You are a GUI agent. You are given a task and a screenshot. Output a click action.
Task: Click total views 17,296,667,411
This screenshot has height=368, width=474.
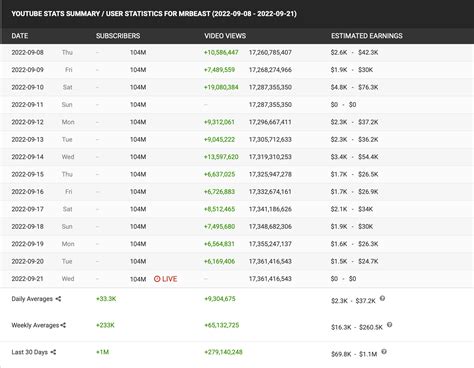coord(270,122)
